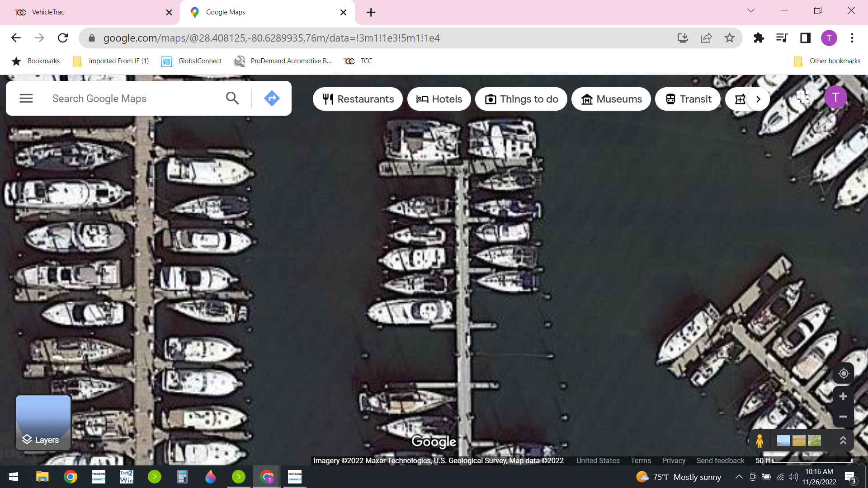Open the purple T Google account avatar on map

(x=835, y=97)
